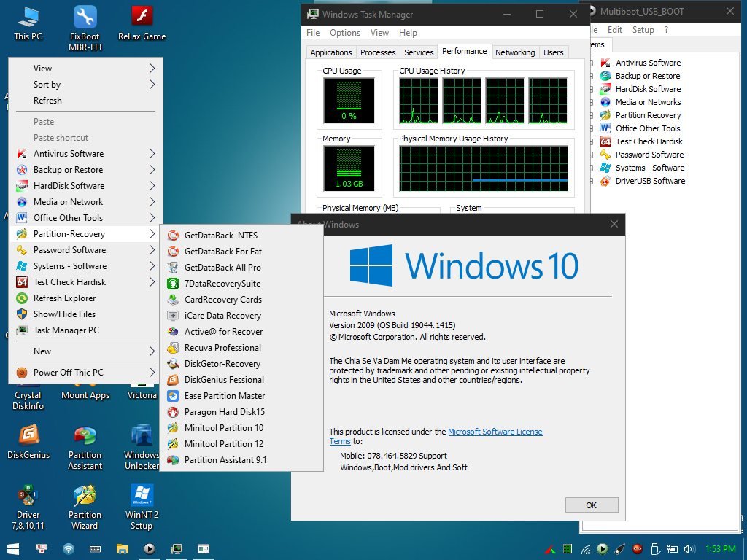Switch to Services tab in Task Manager
This screenshot has width=747, height=560.
419,52
